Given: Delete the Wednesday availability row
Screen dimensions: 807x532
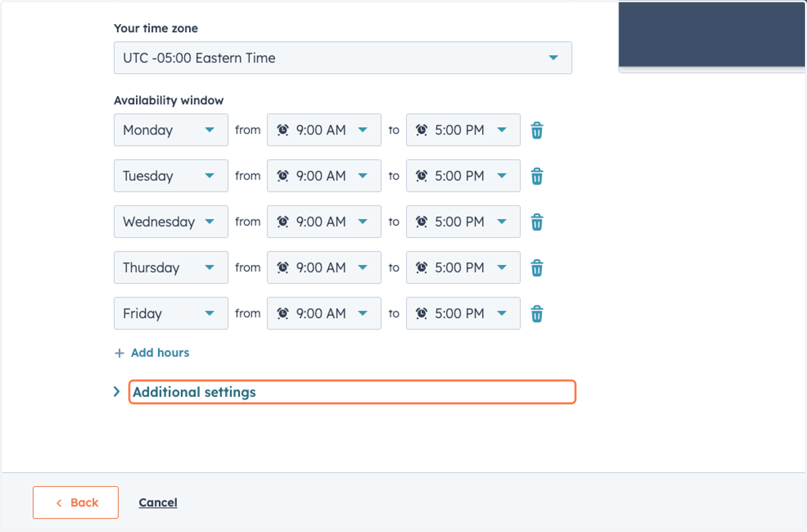Looking at the screenshot, I should pos(537,222).
